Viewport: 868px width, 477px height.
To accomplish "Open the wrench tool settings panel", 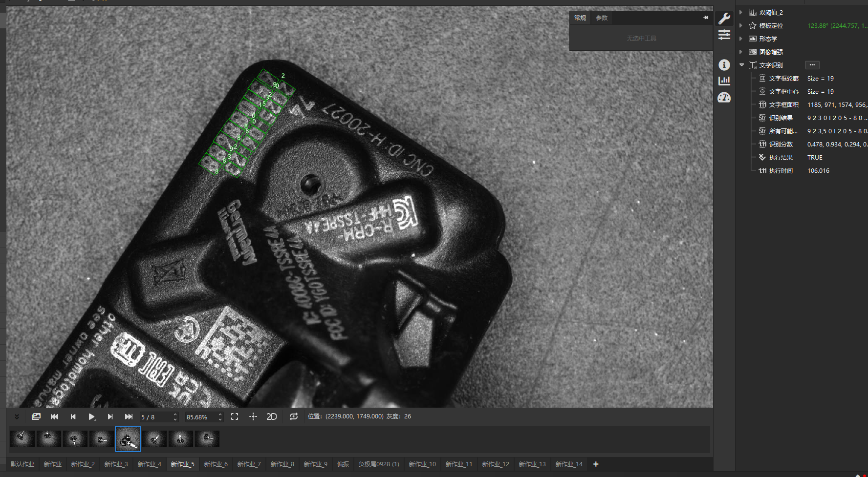I will (724, 19).
